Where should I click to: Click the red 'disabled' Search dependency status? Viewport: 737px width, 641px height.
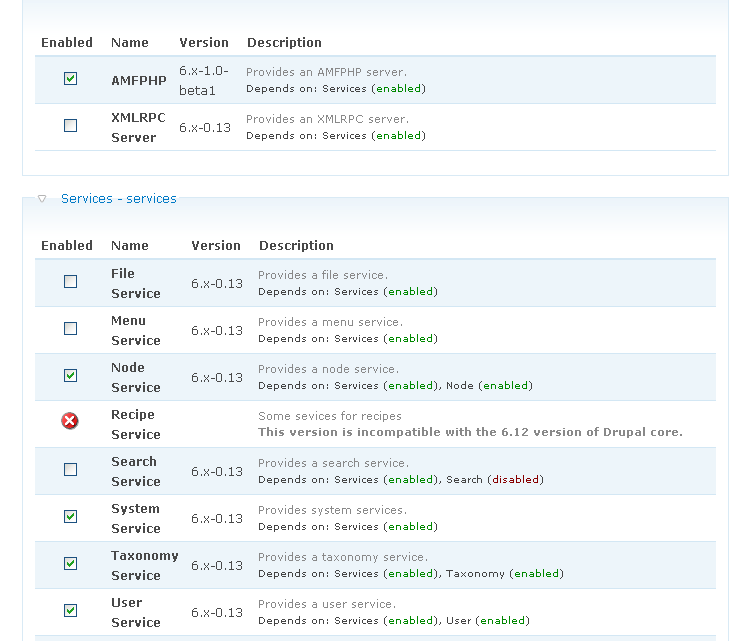[516, 479]
